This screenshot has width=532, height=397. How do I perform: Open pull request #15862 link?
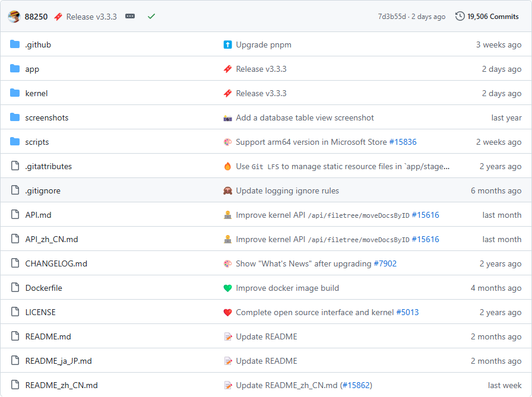pyautogui.click(x=356, y=385)
